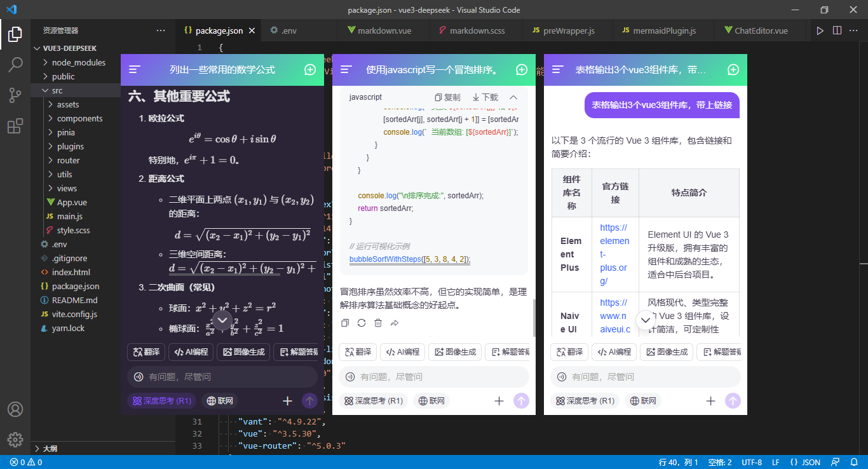Click errors and warnings count in status bar
Viewport: 868px width, 469px height.
26,462
